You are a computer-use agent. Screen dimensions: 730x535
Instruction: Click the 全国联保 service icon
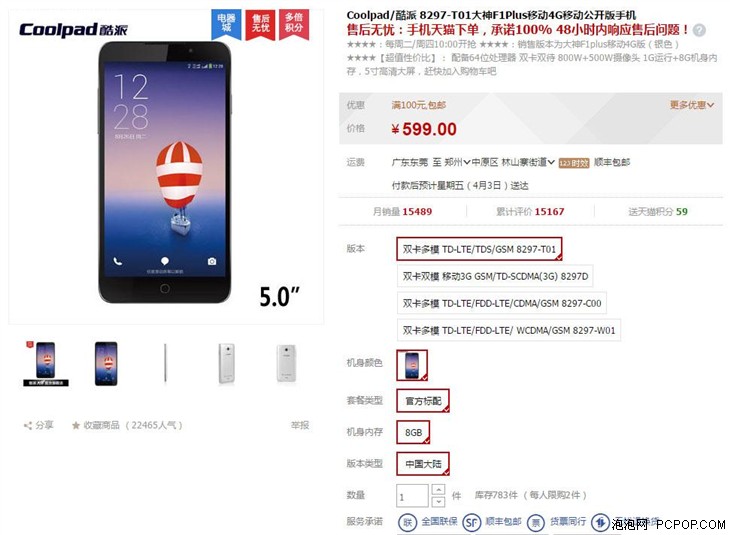coord(407,522)
